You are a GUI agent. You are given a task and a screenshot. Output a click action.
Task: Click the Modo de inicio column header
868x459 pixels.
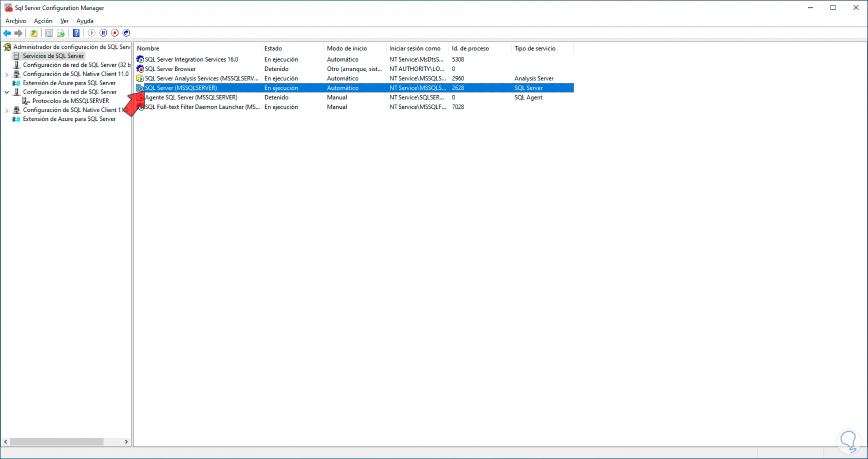click(355, 48)
